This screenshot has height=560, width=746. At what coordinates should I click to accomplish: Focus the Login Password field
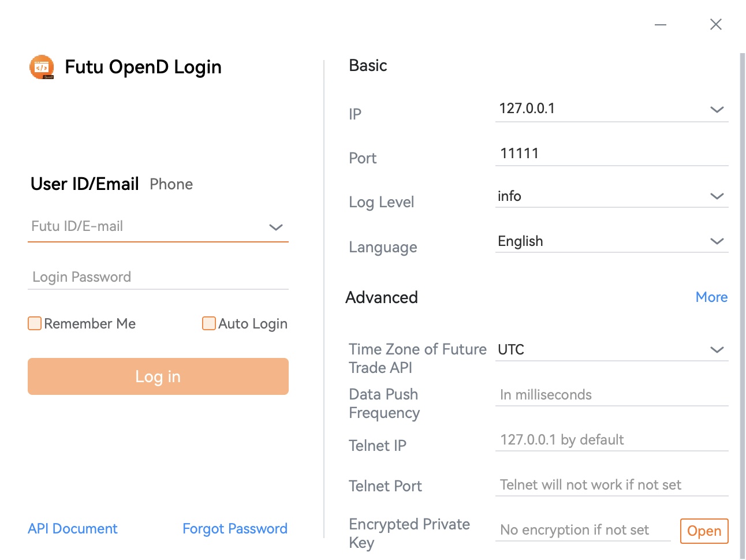pos(158,277)
